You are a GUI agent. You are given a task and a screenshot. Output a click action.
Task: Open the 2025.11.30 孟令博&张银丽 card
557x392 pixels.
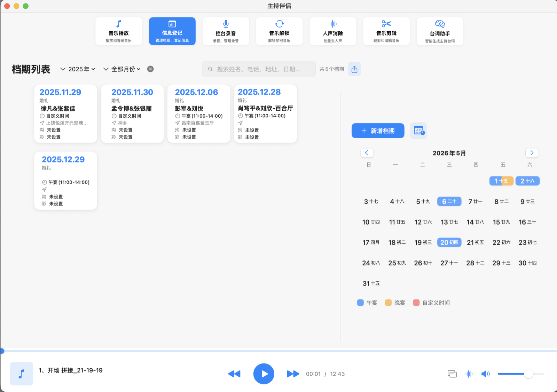[x=132, y=114]
